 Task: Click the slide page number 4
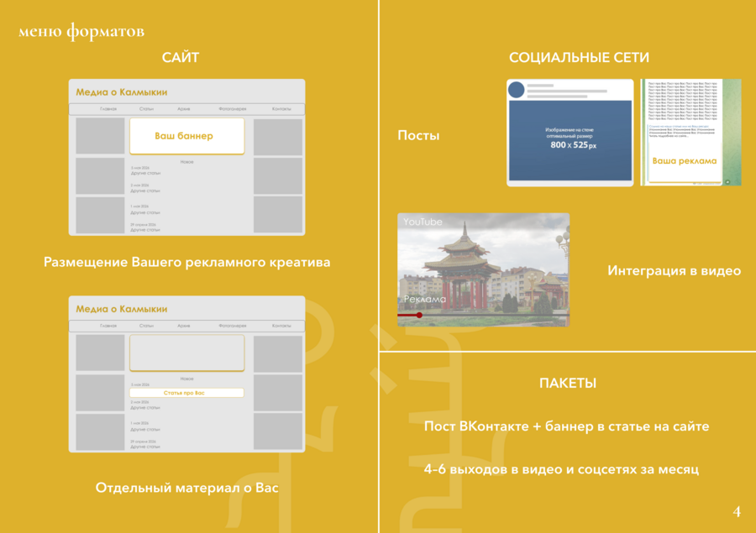(737, 511)
